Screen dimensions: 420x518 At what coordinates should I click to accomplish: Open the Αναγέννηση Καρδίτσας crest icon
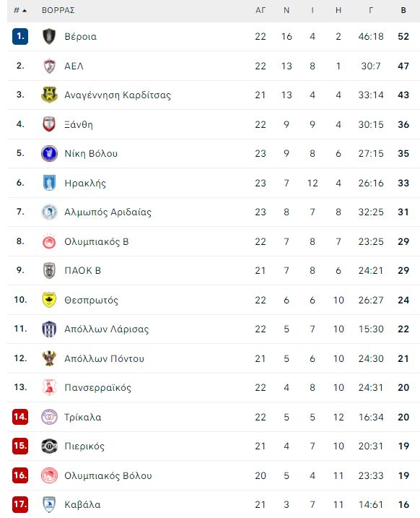(x=49, y=95)
